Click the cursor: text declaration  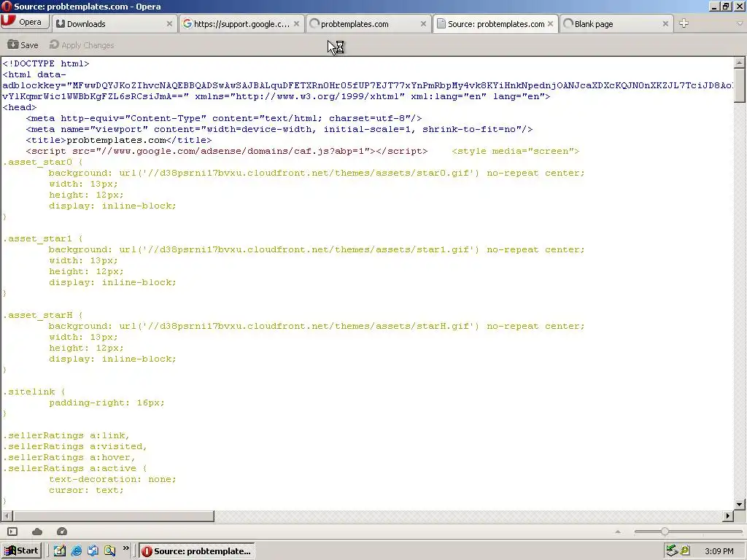pyautogui.click(x=86, y=490)
